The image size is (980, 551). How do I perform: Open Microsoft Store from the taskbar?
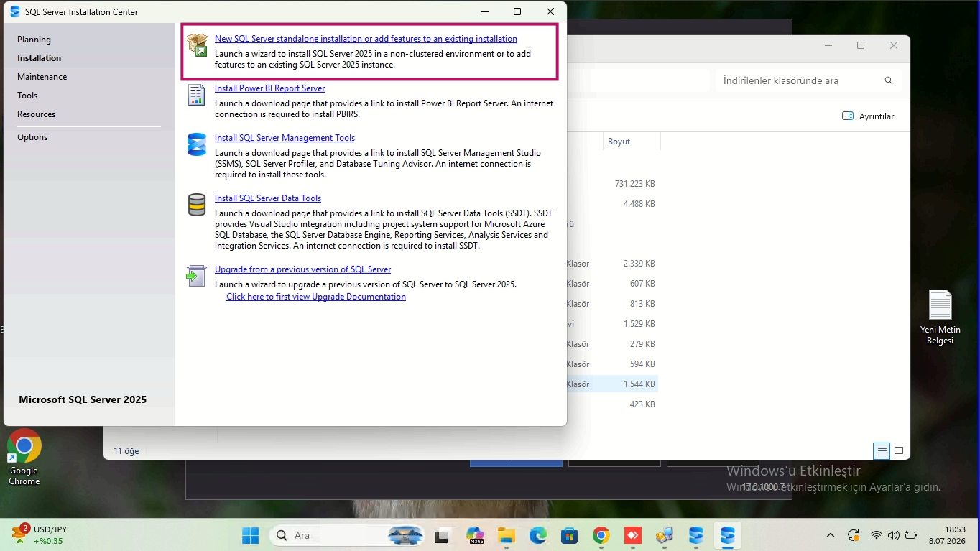[570, 535]
